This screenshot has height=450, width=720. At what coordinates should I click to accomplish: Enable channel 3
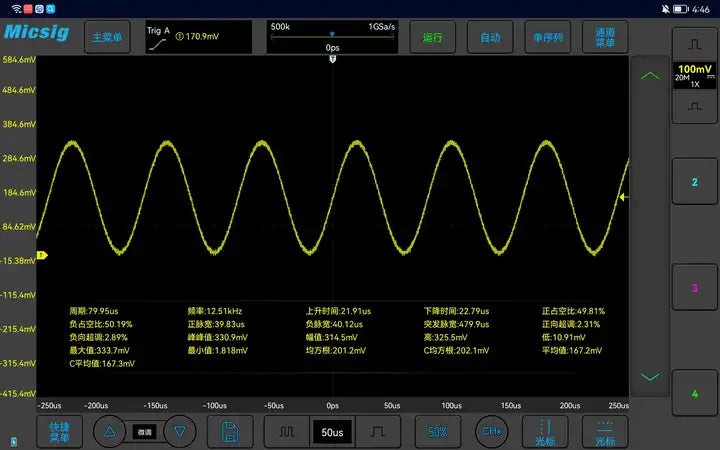[694, 288]
